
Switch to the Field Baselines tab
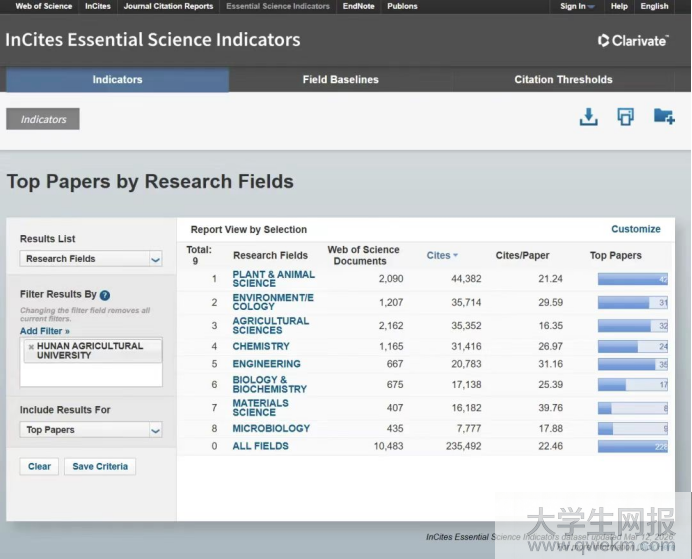[340, 80]
